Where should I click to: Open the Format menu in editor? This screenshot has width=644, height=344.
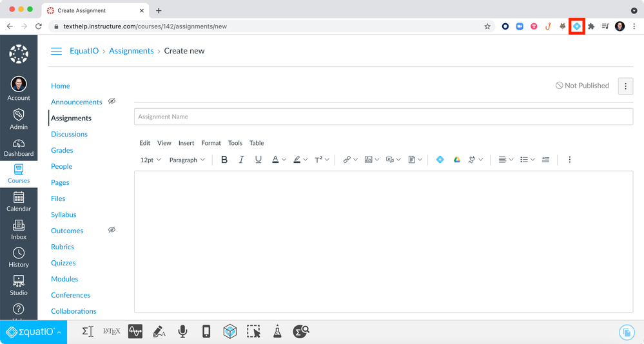[211, 143]
